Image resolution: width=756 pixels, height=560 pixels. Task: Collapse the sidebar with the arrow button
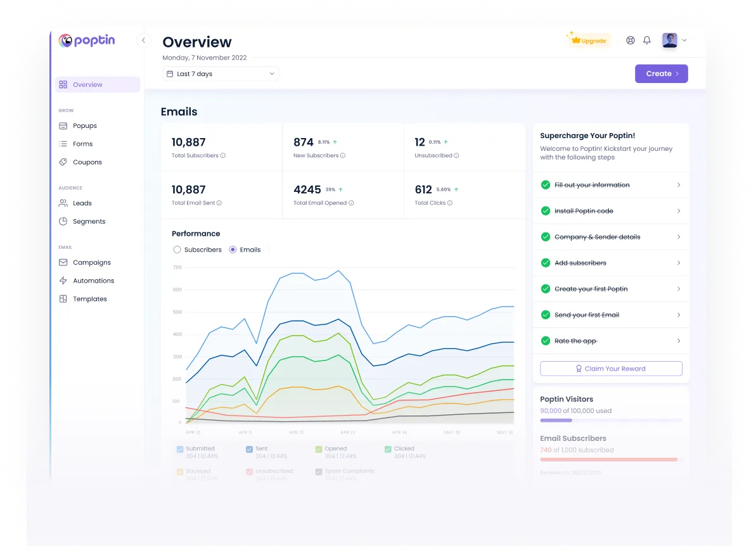click(x=143, y=41)
